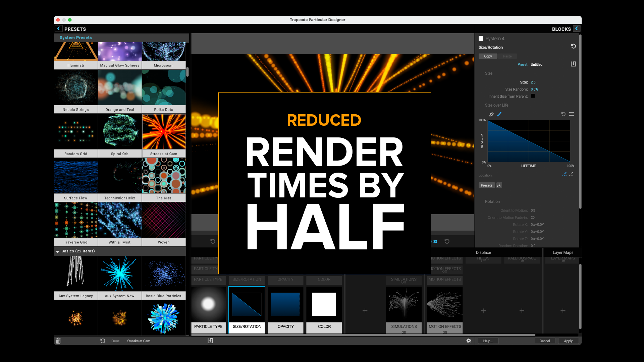Reset preview time beside the timecode
Image resolution: width=644 pixels, height=362 pixels.
(x=447, y=241)
